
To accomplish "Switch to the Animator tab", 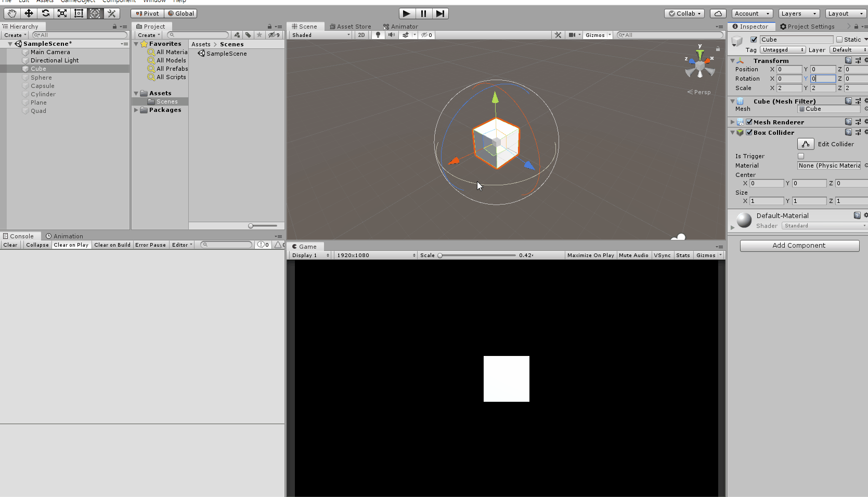I will pyautogui.click(x=400, y=27).
